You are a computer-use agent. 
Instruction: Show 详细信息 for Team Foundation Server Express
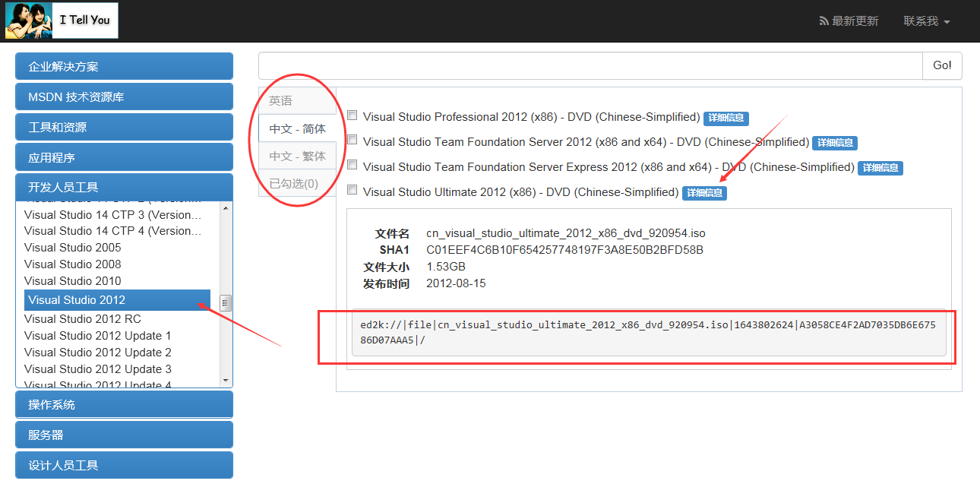(880, 168)
